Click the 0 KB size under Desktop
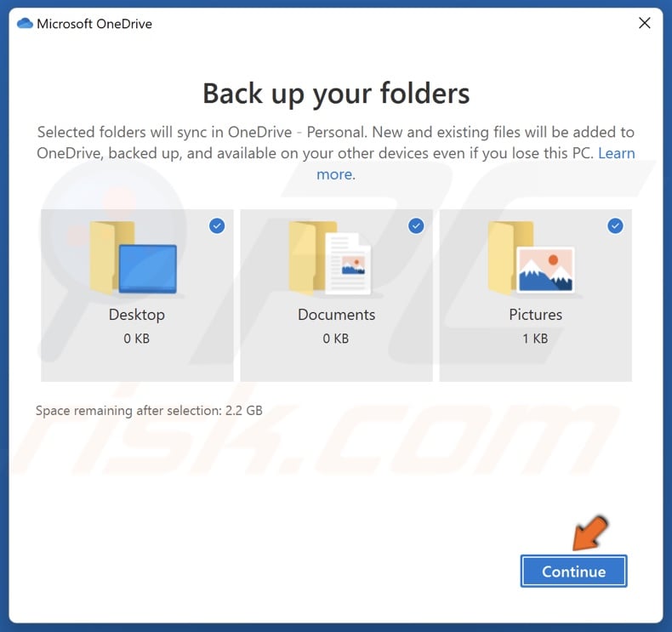This screenshot has height=632, width=672. click(137, 338)
